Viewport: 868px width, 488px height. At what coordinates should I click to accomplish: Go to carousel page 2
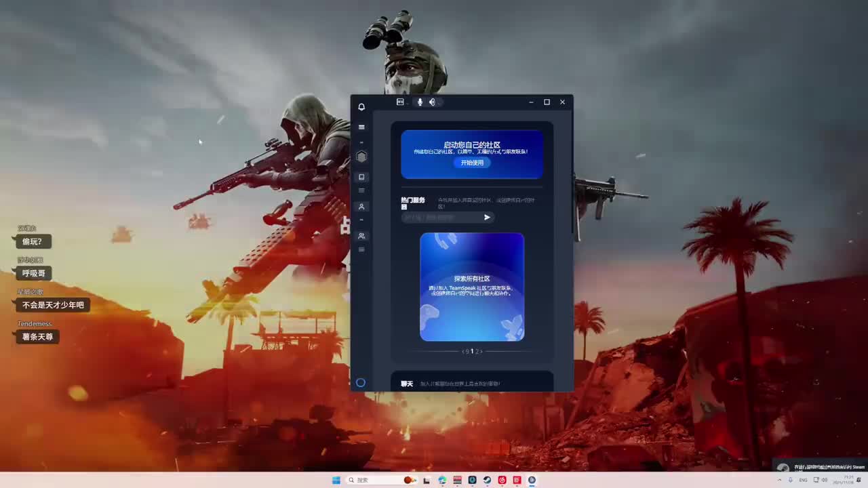coord(477,351)
